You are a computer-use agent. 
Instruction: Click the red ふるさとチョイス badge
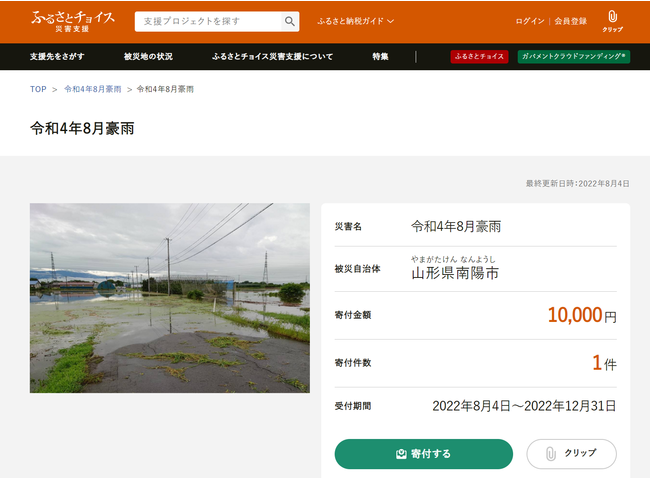point(479,57)
